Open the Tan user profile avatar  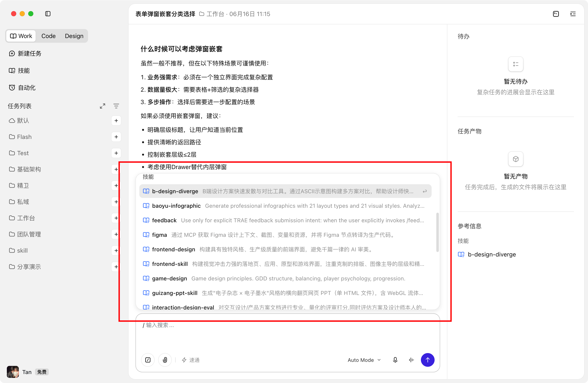tap(13, 372)
